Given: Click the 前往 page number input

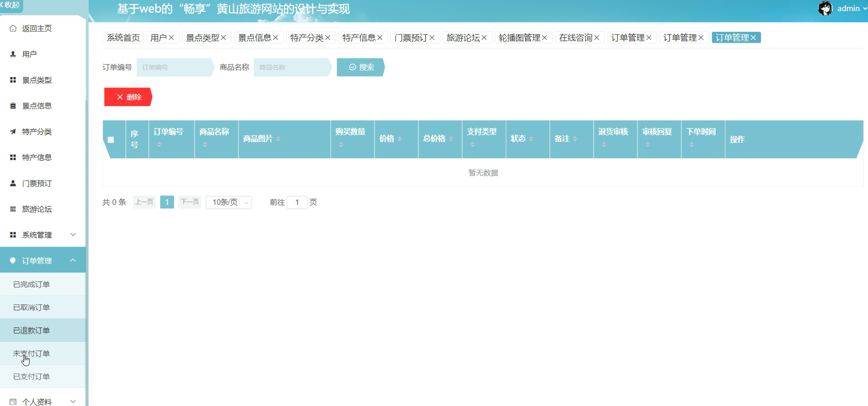Looking at the screenshot, I should [x=297, y=202].
